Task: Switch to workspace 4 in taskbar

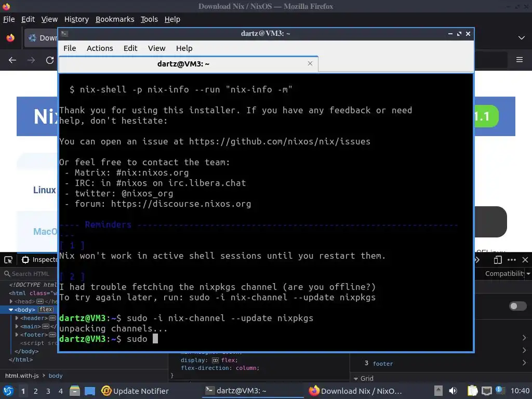Action: (x=61, y=391)
